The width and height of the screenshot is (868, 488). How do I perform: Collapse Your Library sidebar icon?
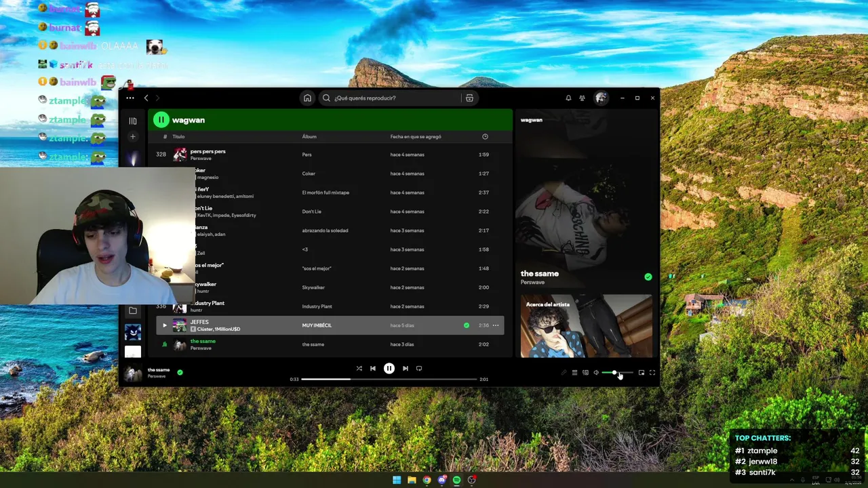pyautogui.click(x=133, y=121)
